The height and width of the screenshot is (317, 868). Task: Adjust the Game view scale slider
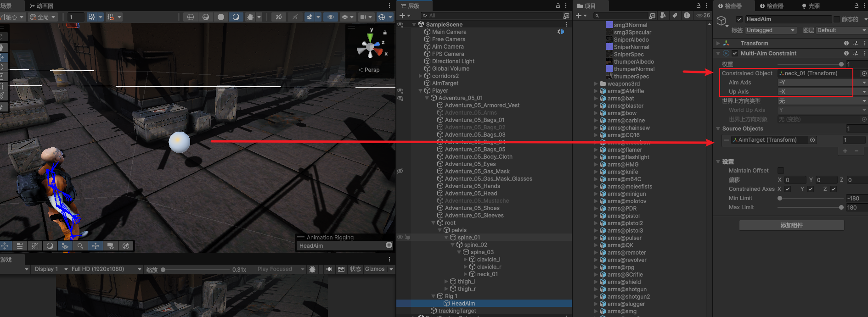point(195,270)
